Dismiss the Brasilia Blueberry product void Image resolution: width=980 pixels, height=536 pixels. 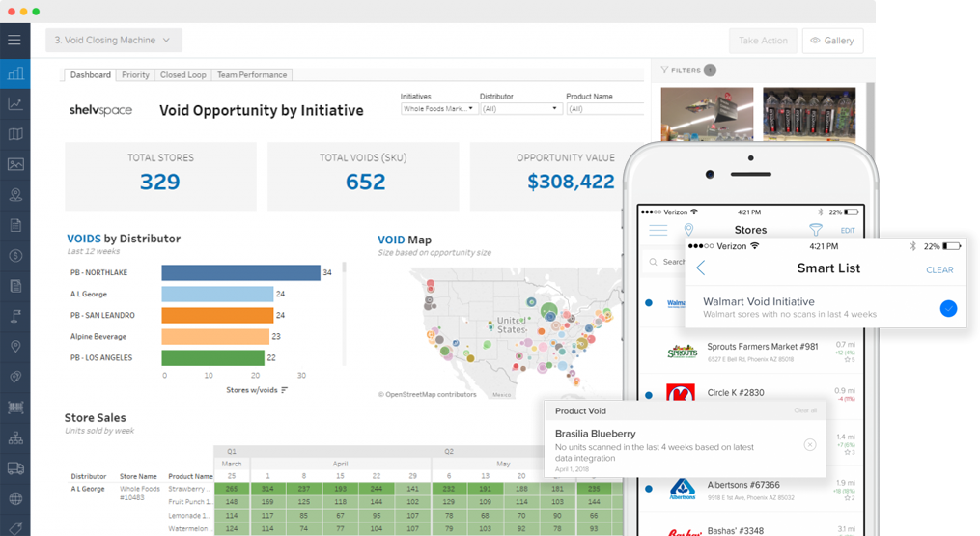click(x=810, y=444)
